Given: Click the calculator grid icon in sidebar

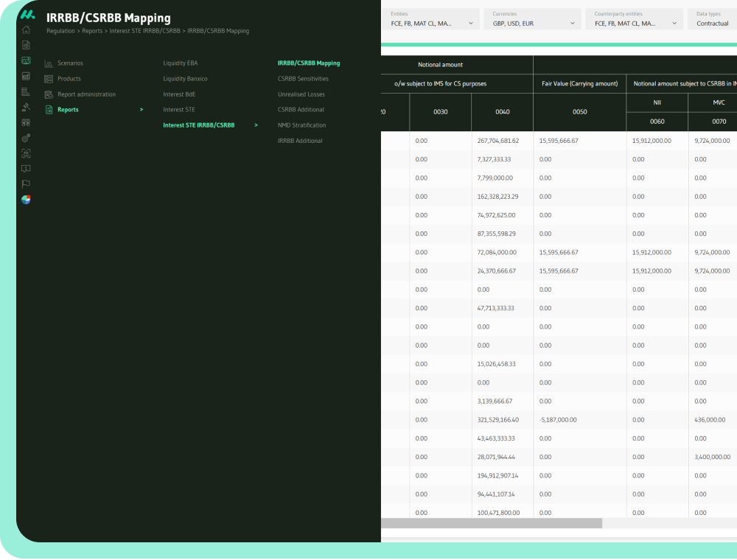Looking at the screenshot, I should coord(26,76).
